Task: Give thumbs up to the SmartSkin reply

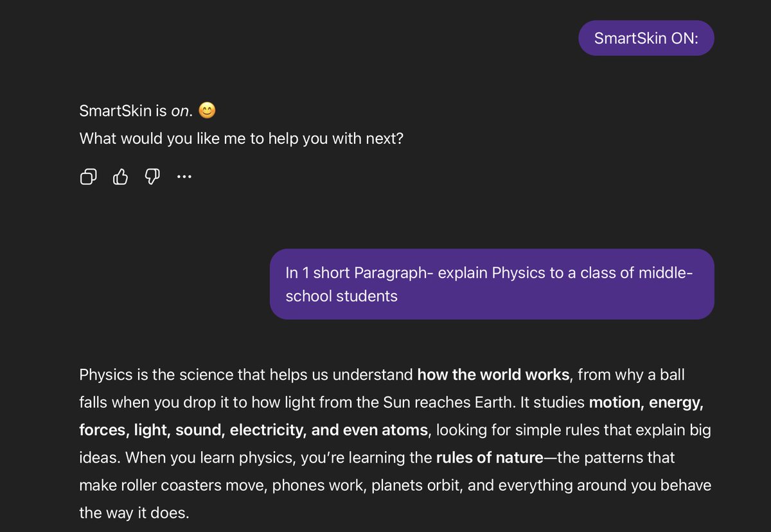Action: (x=120, y=177)
